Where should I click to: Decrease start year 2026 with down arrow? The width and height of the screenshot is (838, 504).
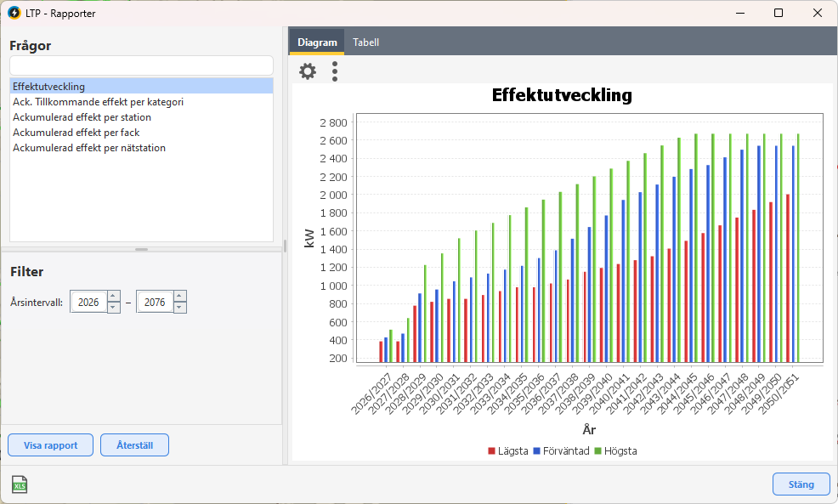(x=114, y=308)
